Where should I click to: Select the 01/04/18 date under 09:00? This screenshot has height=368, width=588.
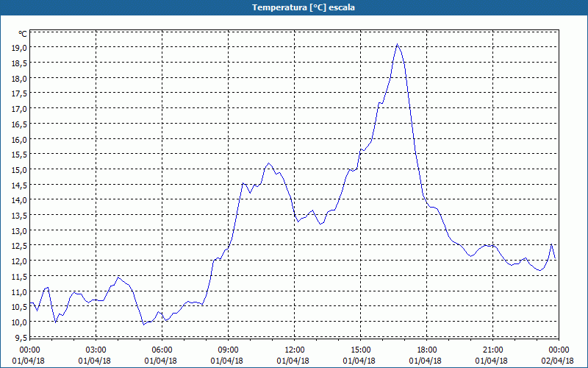227,361
